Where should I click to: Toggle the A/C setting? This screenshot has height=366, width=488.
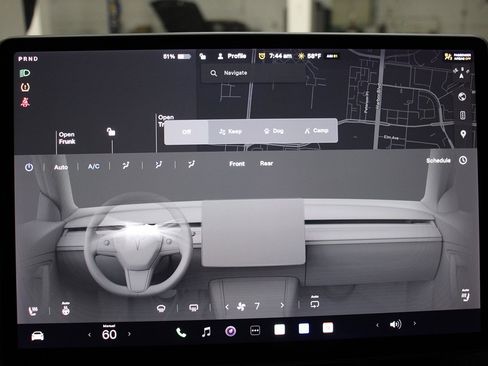click(94, 166)
